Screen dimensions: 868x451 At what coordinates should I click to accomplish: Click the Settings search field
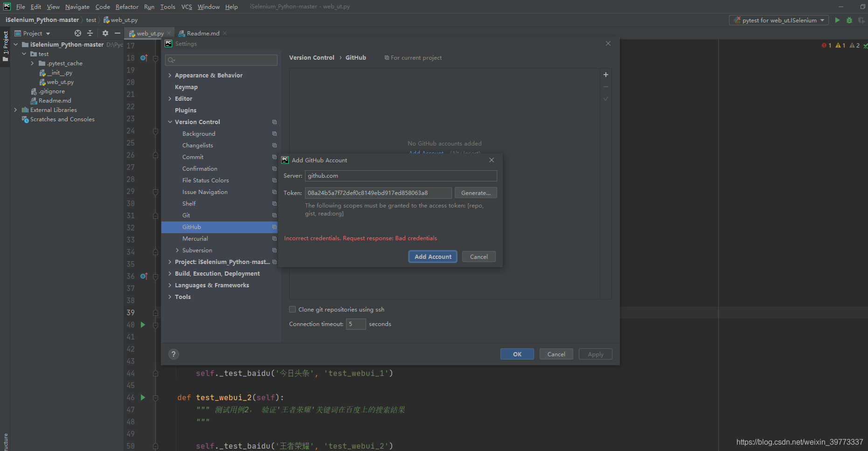click(x=222, y=60)
